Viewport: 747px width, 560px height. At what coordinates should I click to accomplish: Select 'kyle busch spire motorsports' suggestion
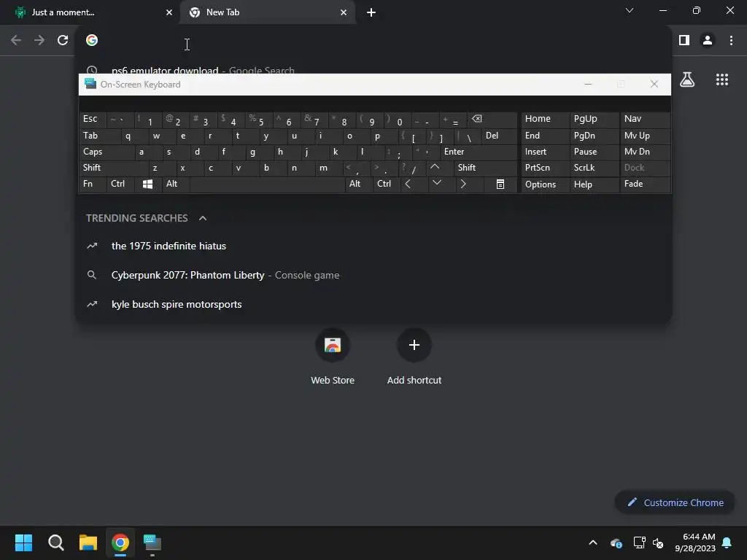click(x=373, y=304)
